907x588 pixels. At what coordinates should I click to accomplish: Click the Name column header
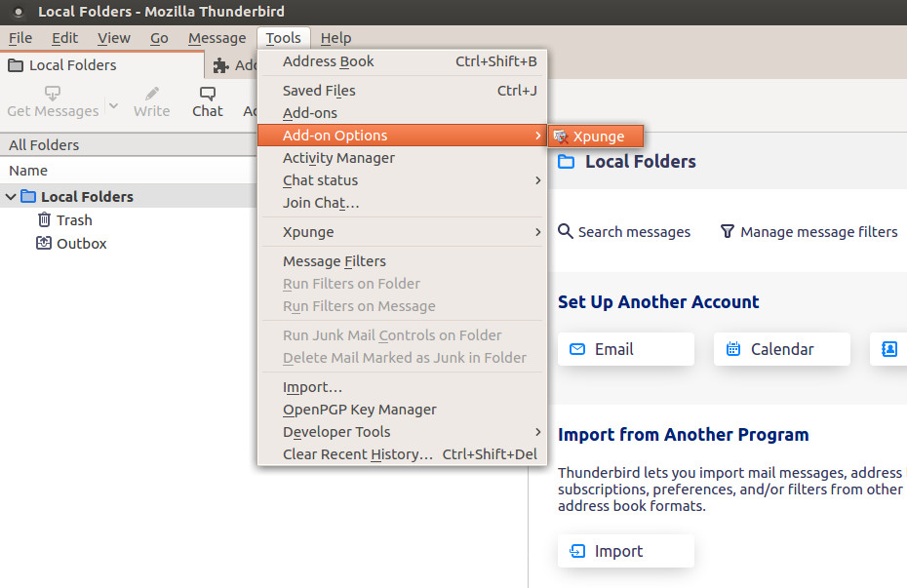point(129,171)
